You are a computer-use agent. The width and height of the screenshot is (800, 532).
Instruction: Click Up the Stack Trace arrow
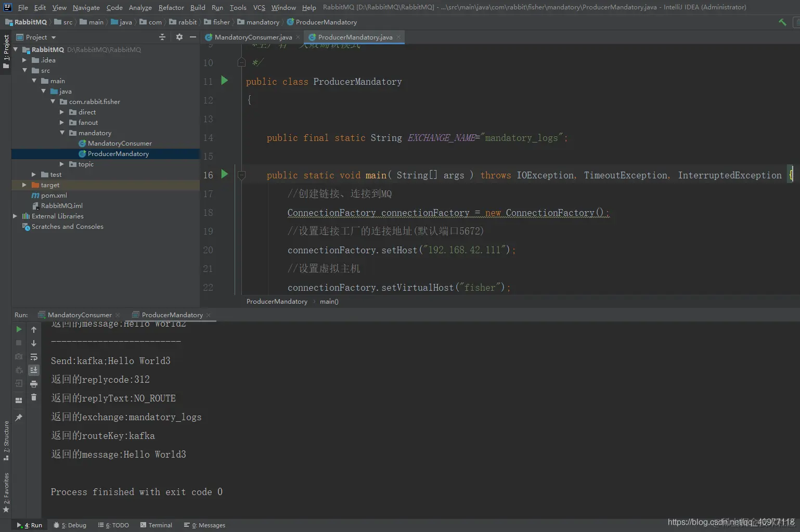(34, 329)
